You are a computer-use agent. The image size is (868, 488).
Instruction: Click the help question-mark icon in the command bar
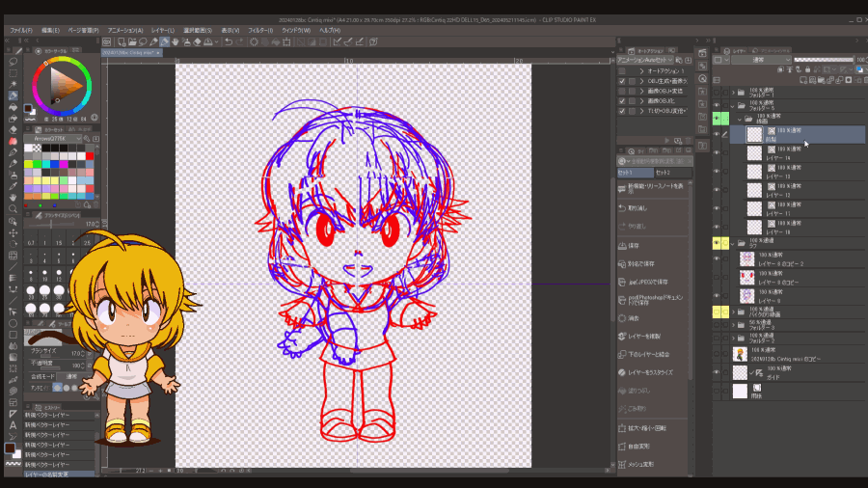[373, 42]
